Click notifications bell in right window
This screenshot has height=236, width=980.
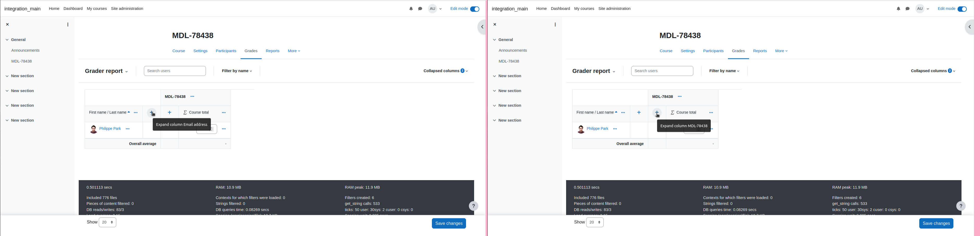pos(898,9)
